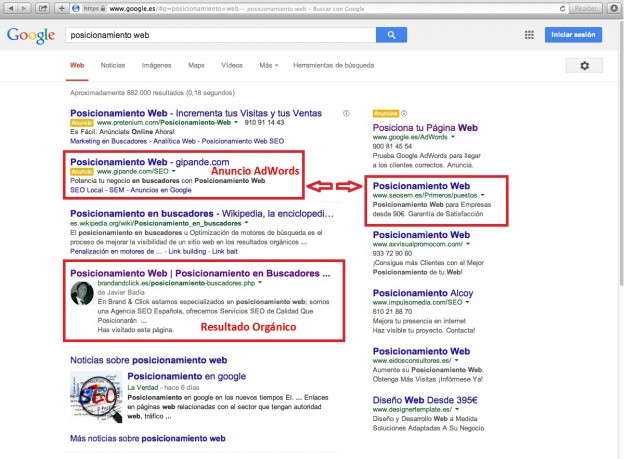
Task: Expand arrow beside eidosconsultores.es URL
Action: [x=456, y=361]
